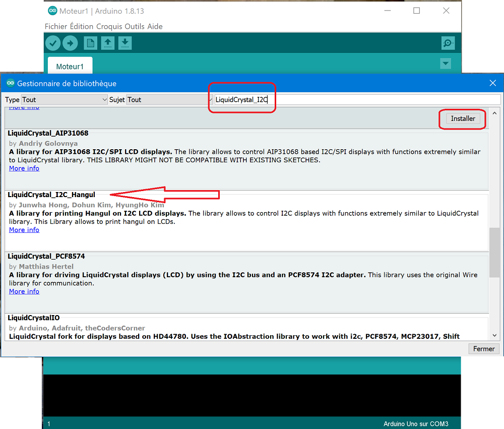Click the Arduino logo in Gestionnaire de bibliothèque title
Image resolution: width=504 pixels, height=429 pixels.
click(11, 83)
